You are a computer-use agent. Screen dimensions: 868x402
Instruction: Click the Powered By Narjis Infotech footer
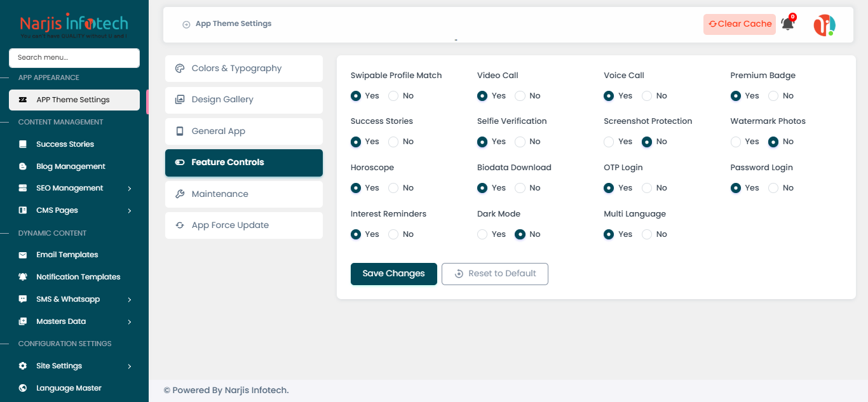226,391
